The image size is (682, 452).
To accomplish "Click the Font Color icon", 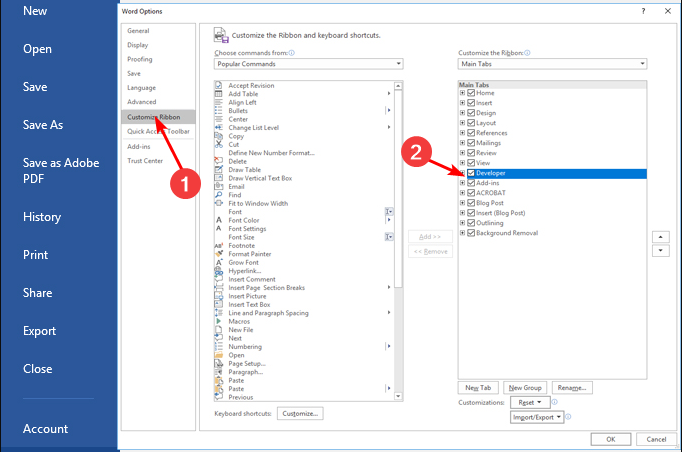I will tap(219, 220).
